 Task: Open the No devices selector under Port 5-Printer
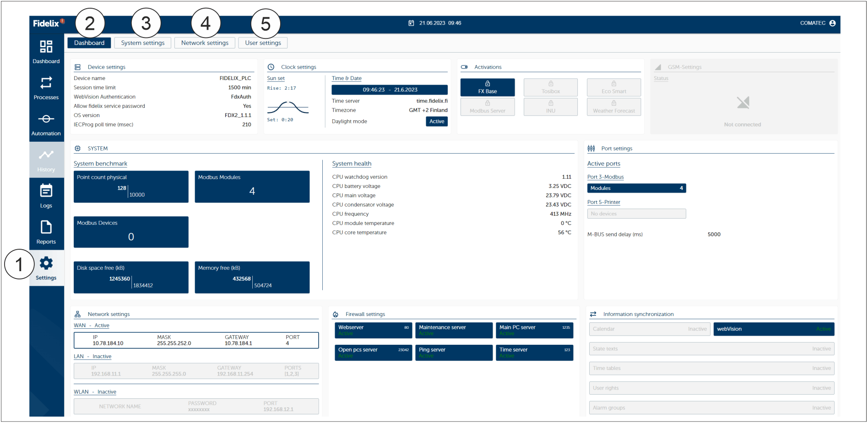(636, 213)
